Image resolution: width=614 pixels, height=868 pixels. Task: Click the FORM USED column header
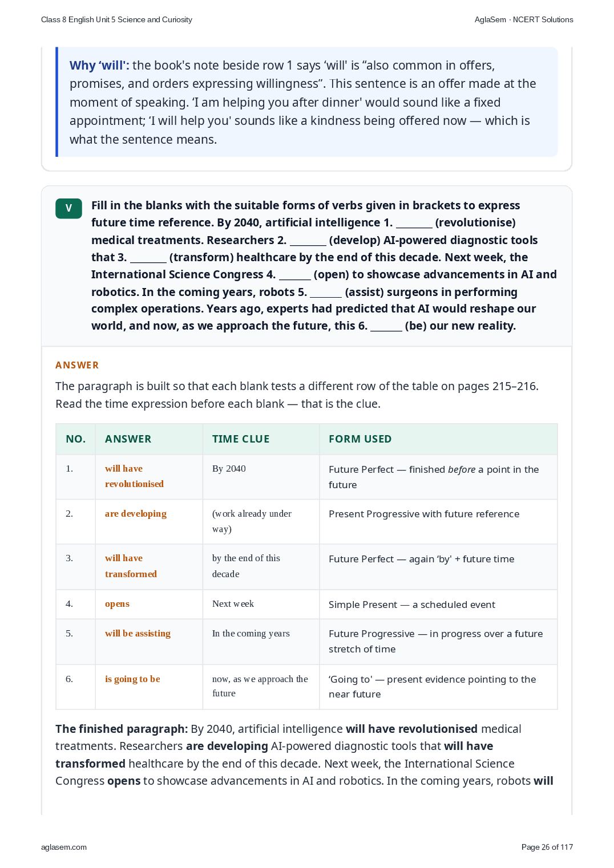(438, 439)
